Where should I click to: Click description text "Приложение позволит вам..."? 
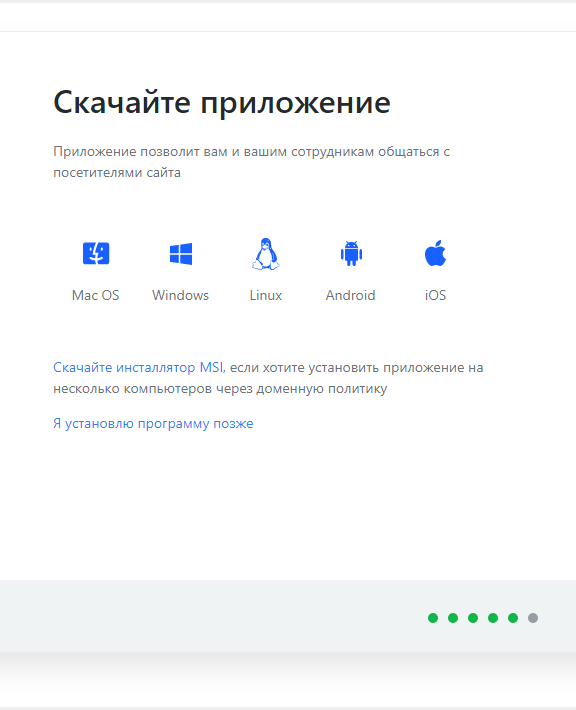(252, 162)
